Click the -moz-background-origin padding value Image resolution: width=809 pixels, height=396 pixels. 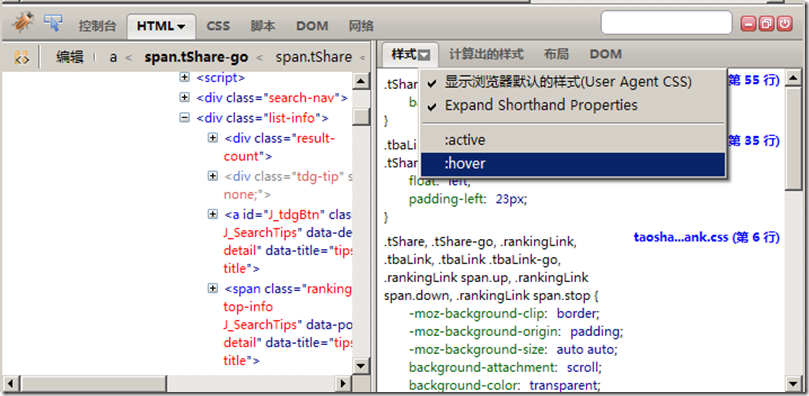[x=596, y=331]
